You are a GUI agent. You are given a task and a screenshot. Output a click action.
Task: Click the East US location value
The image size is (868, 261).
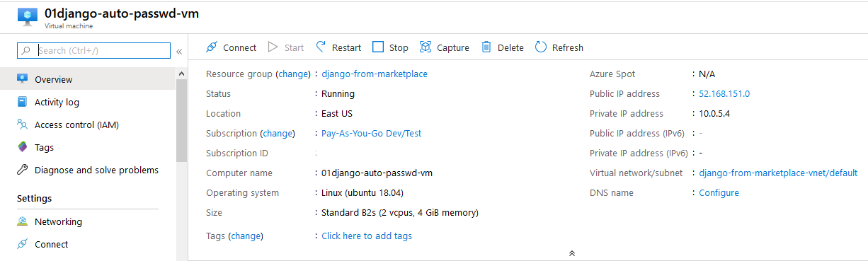337,113
